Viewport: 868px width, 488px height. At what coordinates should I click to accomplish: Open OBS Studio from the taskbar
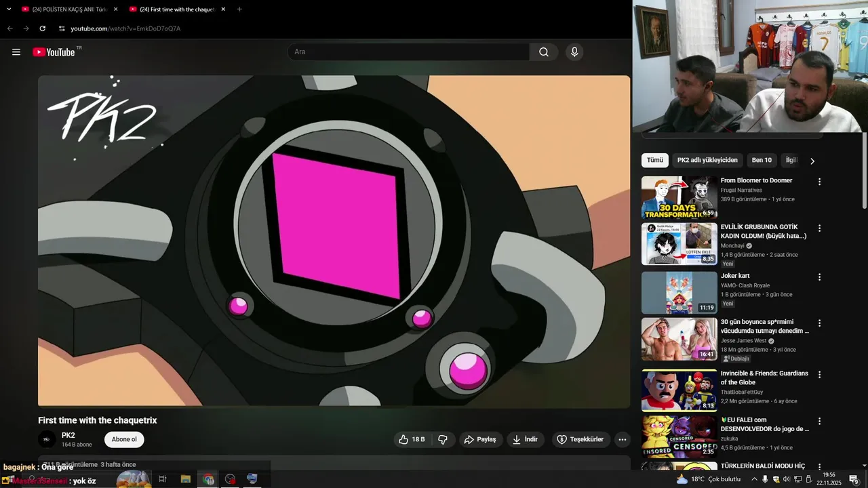231,479
